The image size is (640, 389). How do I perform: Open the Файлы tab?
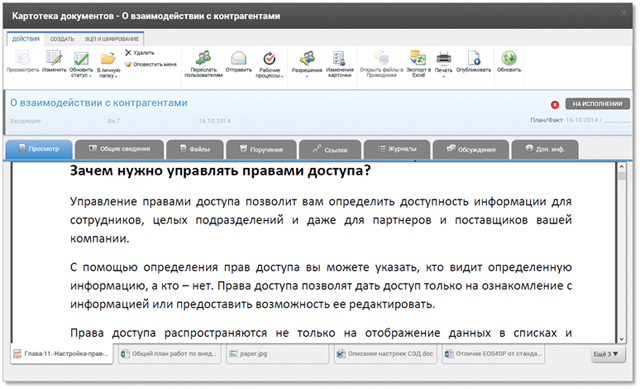[x=195, y=149]
